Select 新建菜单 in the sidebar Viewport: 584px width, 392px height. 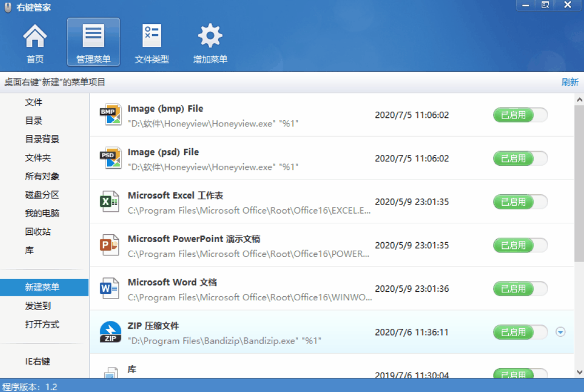tap(44, 287)
